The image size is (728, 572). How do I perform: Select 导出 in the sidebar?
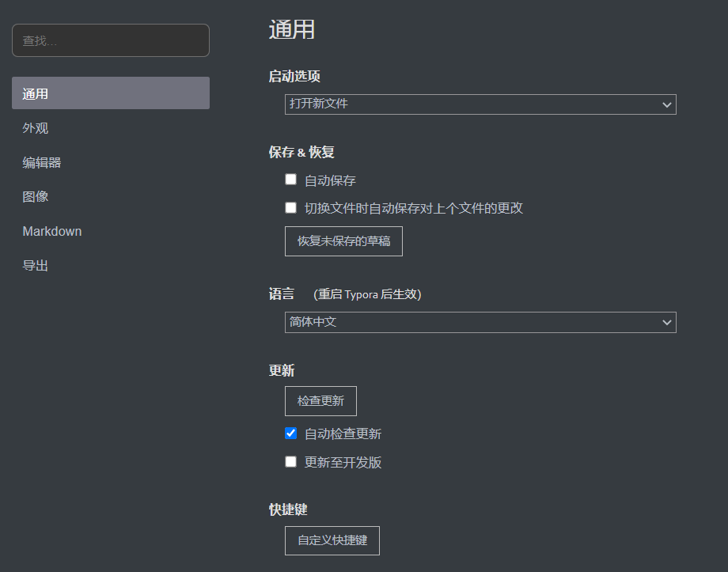tap(36, 266)
